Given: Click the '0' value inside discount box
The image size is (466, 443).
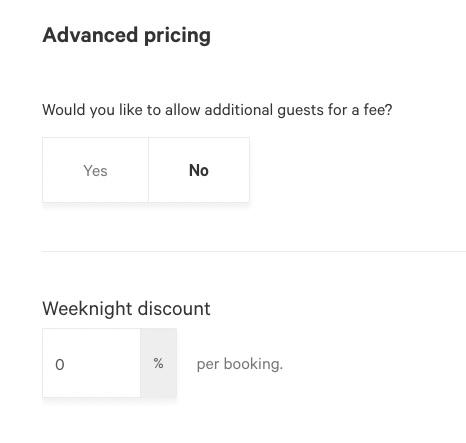Looking at the screenshot, I should pyautogui.click(x=60, y=365).
